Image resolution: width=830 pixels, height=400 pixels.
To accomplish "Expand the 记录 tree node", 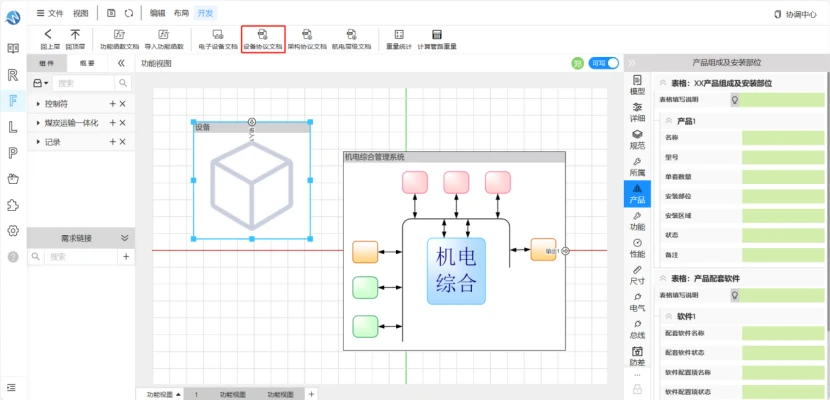I will (38, 142).
